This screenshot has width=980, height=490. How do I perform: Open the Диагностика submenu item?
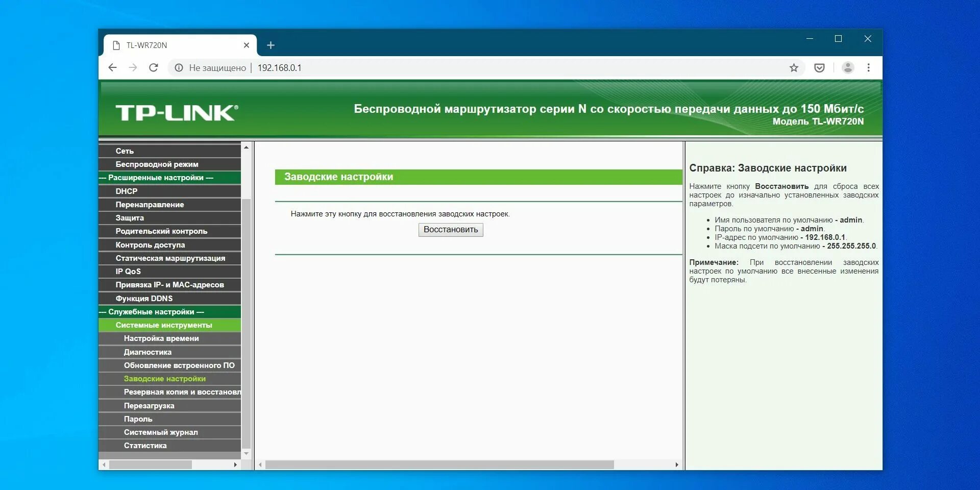(x=169, y=352)
